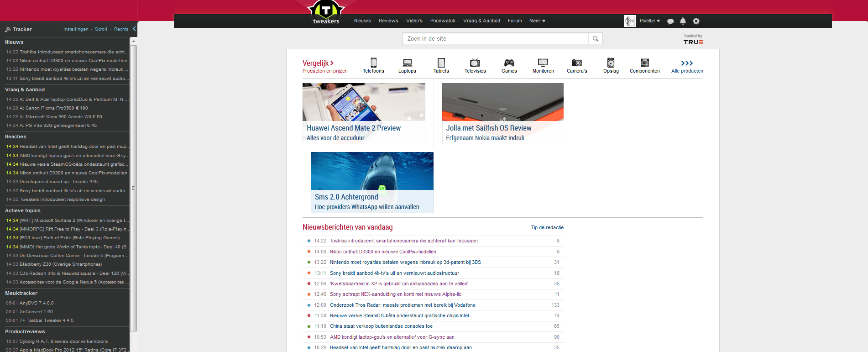Open 'Onderzoek Tros Radar' Vodafone article
Image resolution: width=868 pixels, height=352 pixels.
click(x=403, y=305)
